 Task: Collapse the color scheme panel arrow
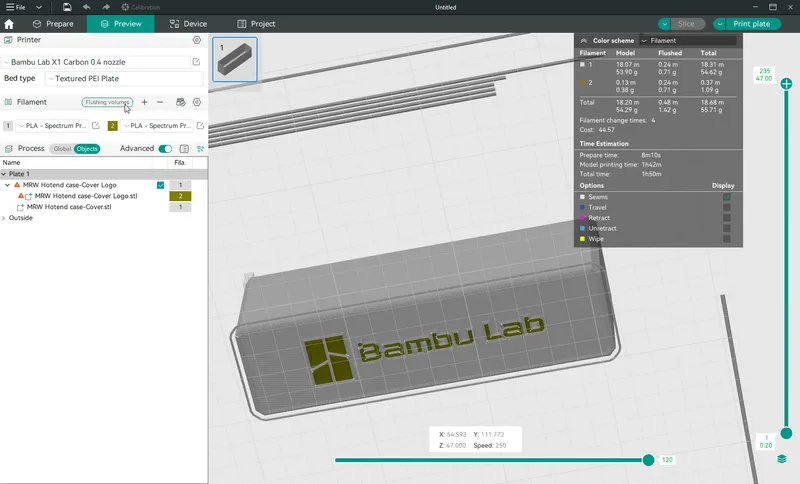(x=584, y=40)
